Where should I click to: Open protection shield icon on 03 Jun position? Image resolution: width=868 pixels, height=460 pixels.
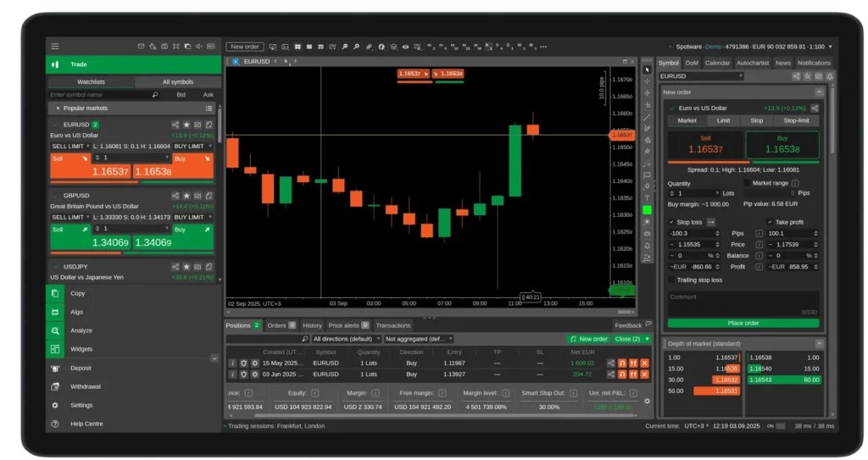point(243,374)
